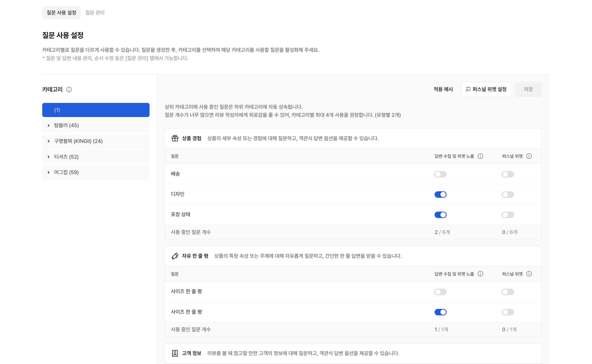Disable 답변 수집 toggle for 디자인
Image resolution: width=592 pixels, height=364 pixels.
pyautogui.click(x=440, y=194)
